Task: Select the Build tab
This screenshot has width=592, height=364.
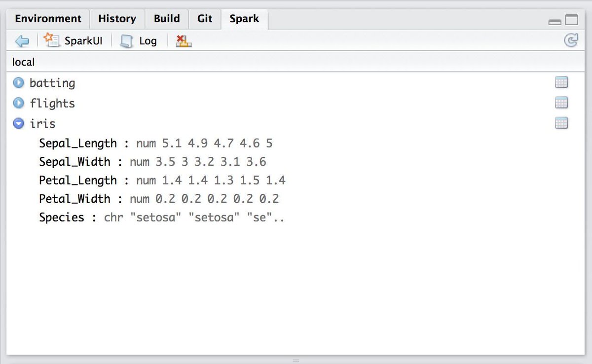Action: [166, 18]
